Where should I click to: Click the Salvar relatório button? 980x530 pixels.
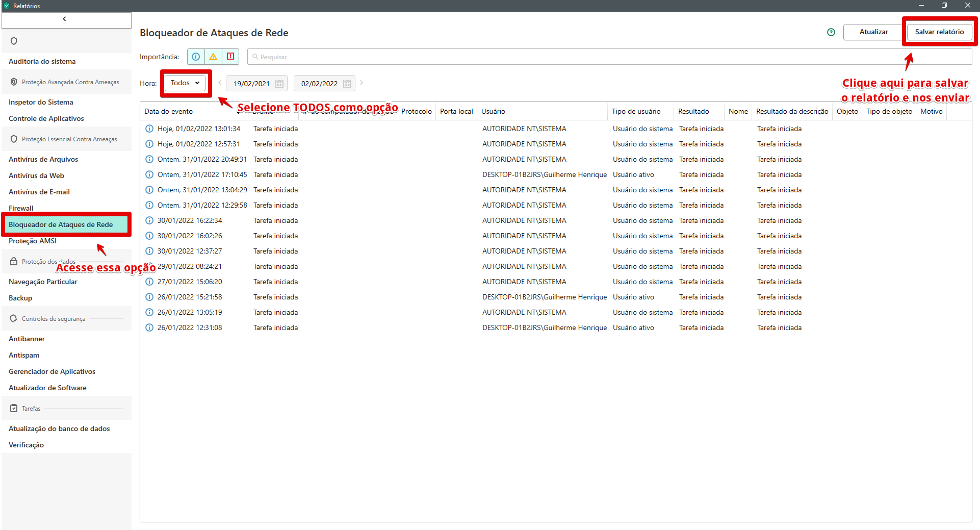pyautogui.click(x=939, y=32)
